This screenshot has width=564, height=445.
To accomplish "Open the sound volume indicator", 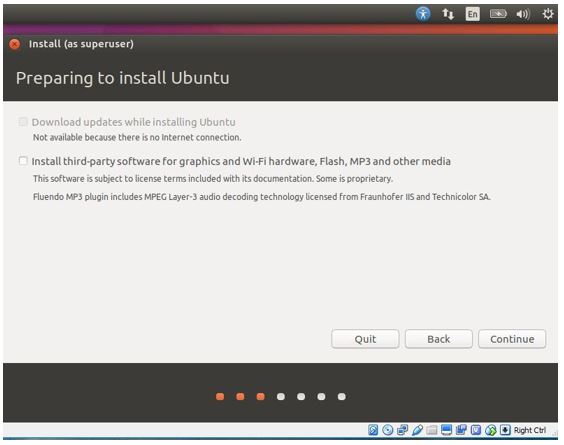I will [523, 14].
